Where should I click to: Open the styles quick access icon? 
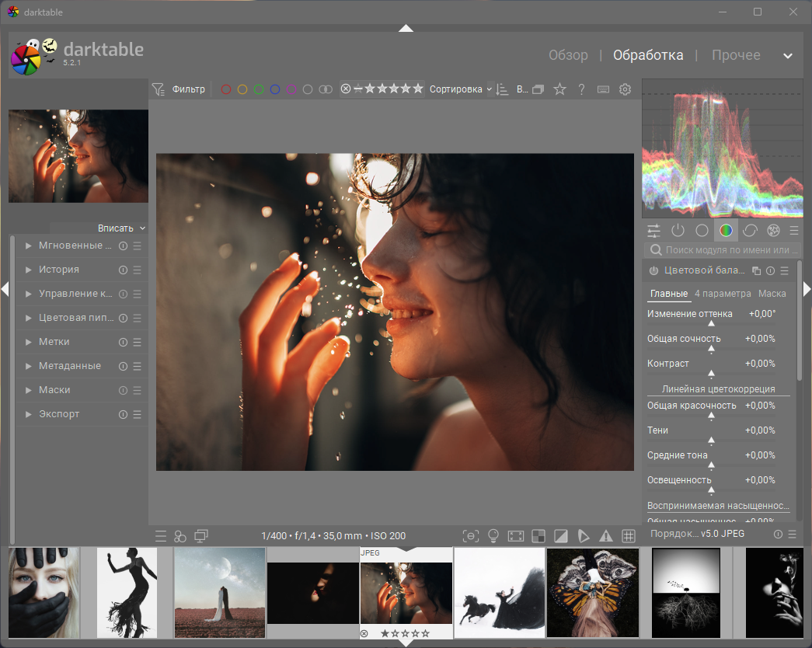180,535
